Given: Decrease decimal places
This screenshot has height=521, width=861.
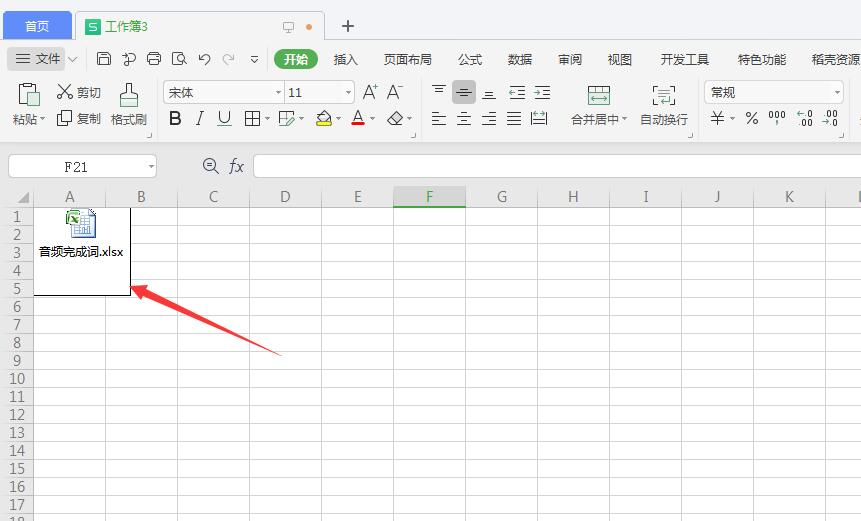Looking at the screenshot, I should coord(830,118).
